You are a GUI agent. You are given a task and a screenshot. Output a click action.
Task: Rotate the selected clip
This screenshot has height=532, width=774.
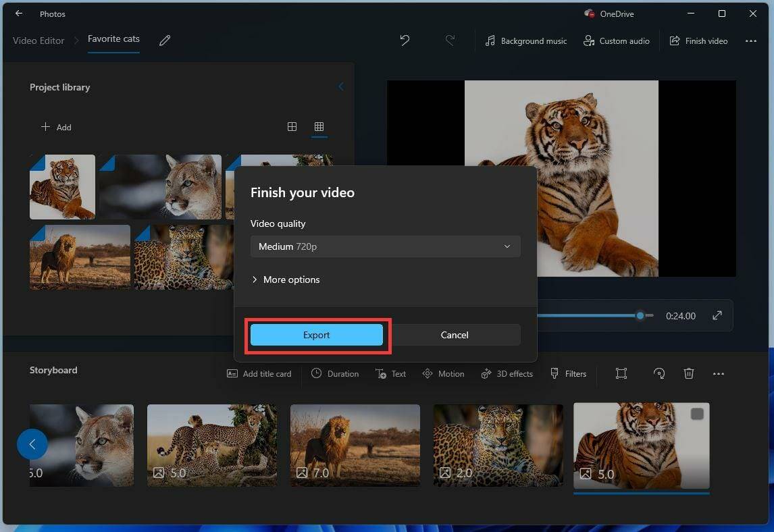(x=659, y=373)
